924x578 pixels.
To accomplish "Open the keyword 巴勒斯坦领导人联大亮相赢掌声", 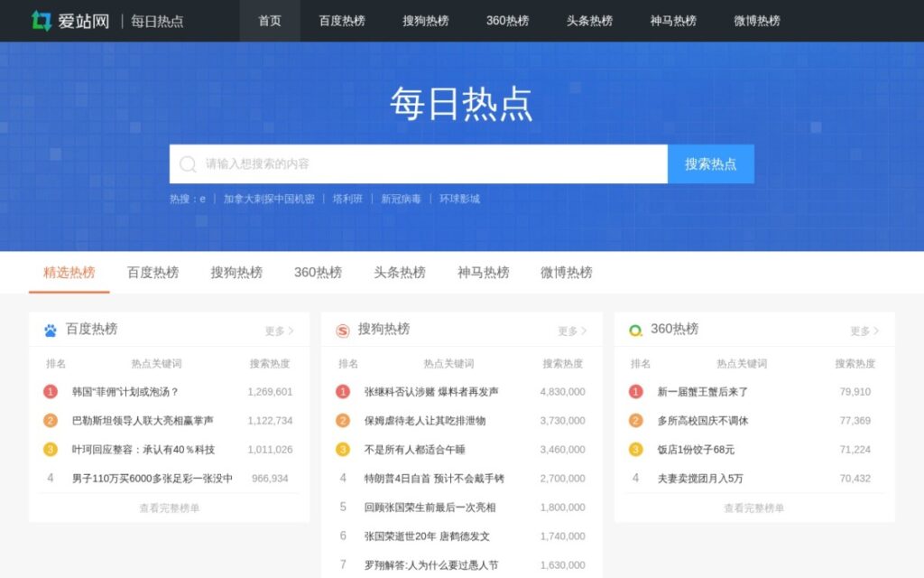I will tap(143, 421).
